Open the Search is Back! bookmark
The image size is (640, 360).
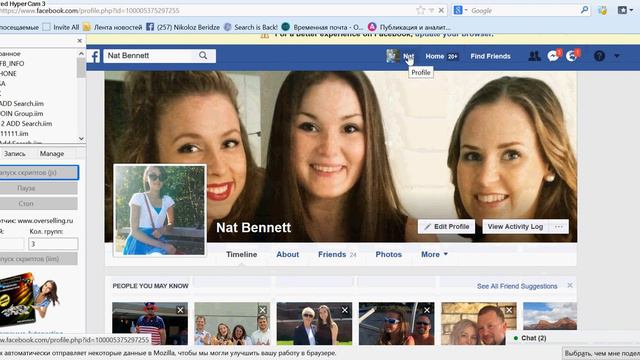pyautogui.click(x=251, y=27)
